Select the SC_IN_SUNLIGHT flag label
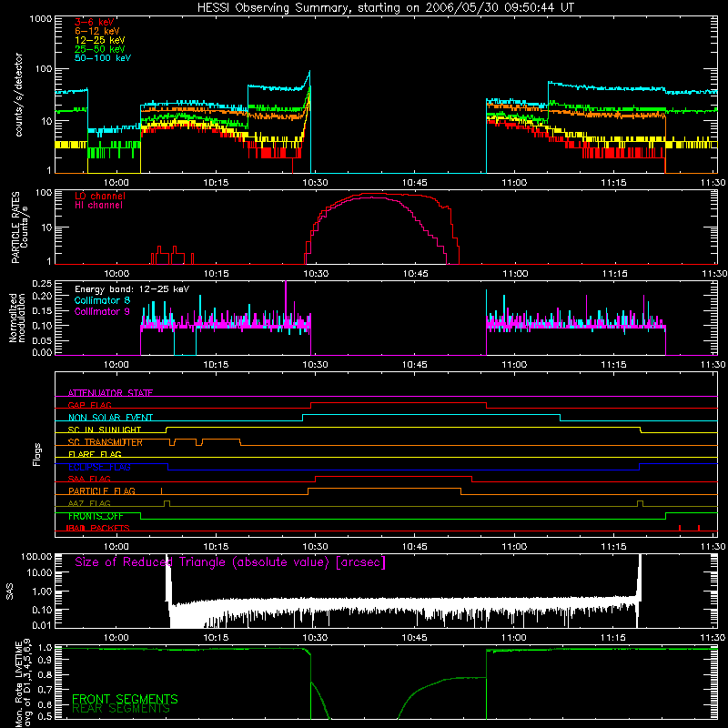Screen dimensions: 728x728 pyautogui.click(x=105, y=430)
